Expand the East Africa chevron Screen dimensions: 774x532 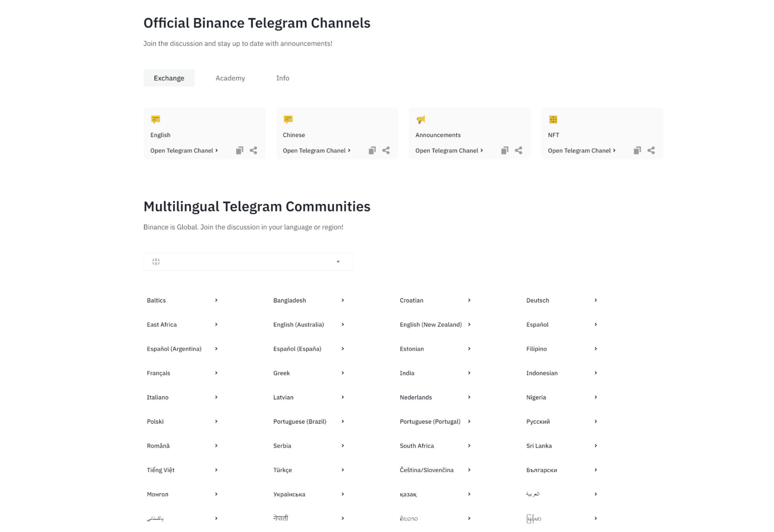pyautogui.click(x=216, y=324)
